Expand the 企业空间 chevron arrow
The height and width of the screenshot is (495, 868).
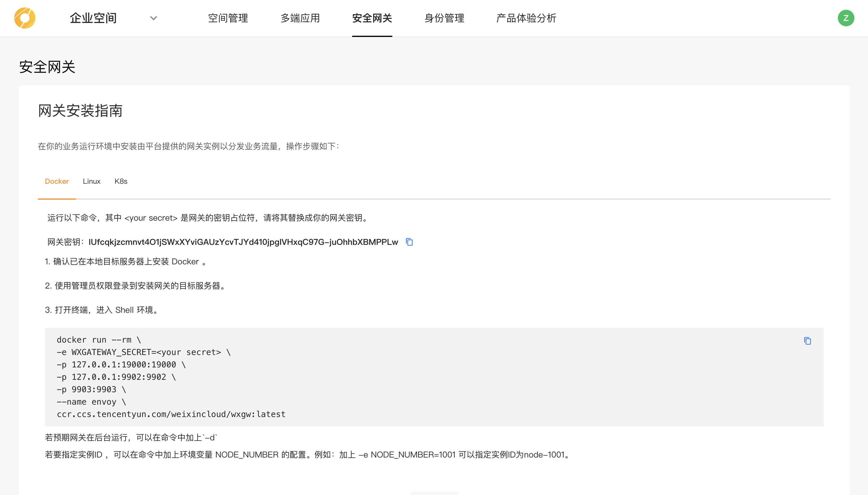(154, 18)
